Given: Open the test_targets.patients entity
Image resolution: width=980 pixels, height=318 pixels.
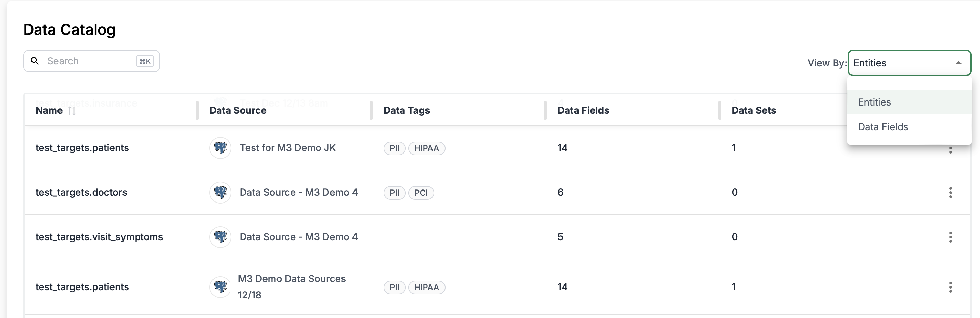Looking at the screenshot, I should (82, 148).
